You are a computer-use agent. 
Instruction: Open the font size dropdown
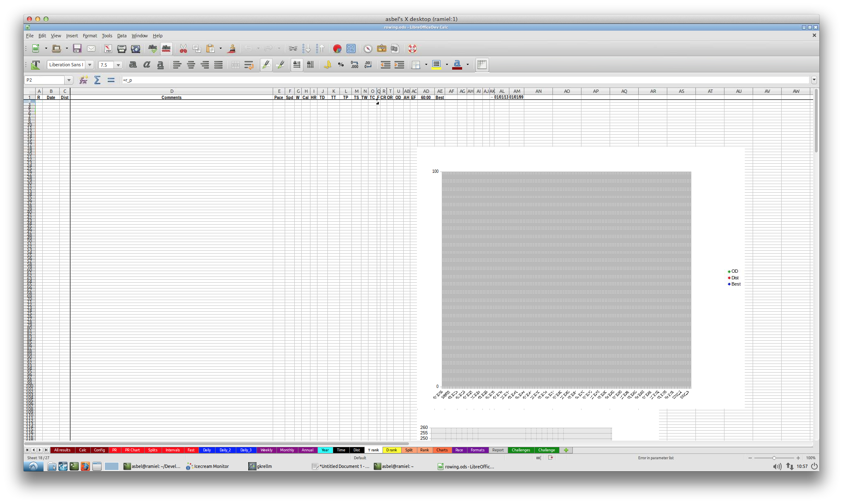118,65
